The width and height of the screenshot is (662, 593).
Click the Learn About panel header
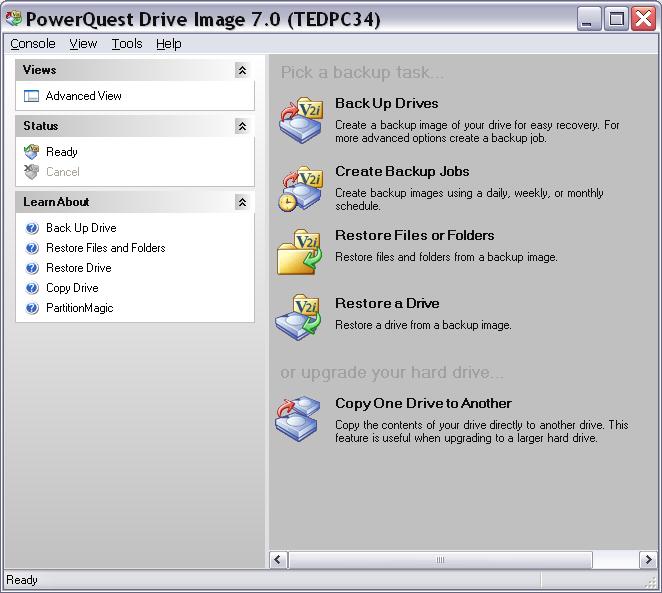(135, 202)
